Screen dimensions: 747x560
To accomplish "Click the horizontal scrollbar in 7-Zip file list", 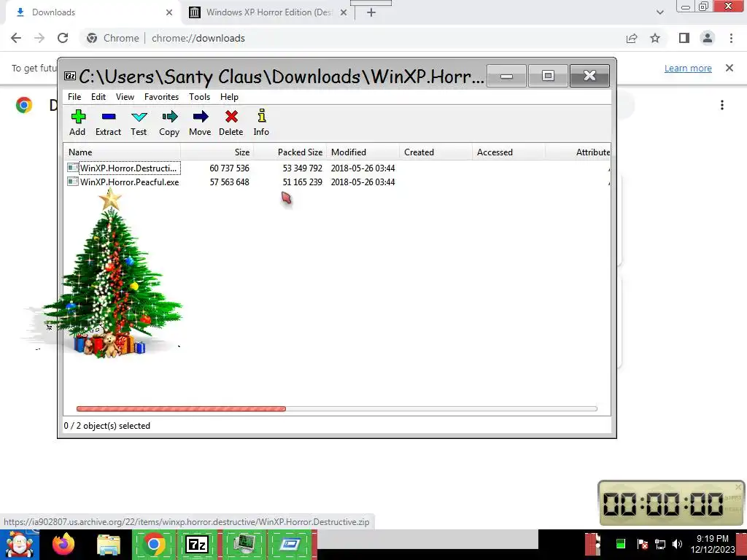I will point(336,408).
